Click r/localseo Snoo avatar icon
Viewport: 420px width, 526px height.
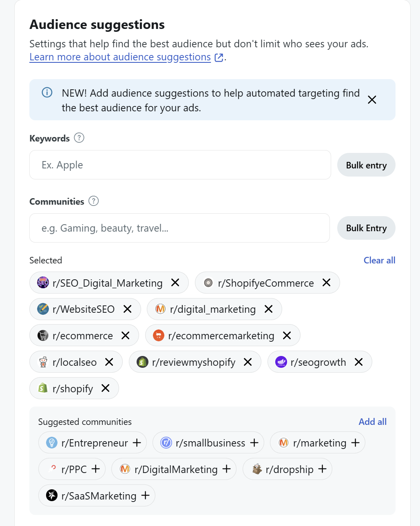click(43, 362)
